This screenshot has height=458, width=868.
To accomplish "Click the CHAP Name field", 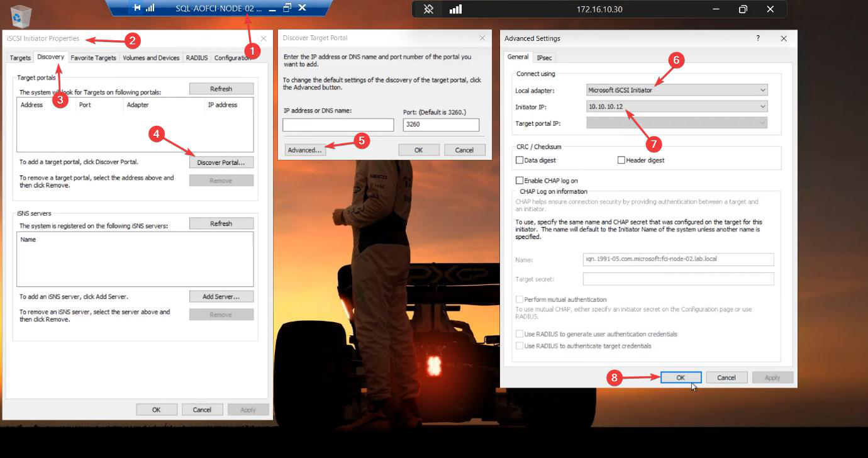I will pyautogui.click(x=679, y=260).
